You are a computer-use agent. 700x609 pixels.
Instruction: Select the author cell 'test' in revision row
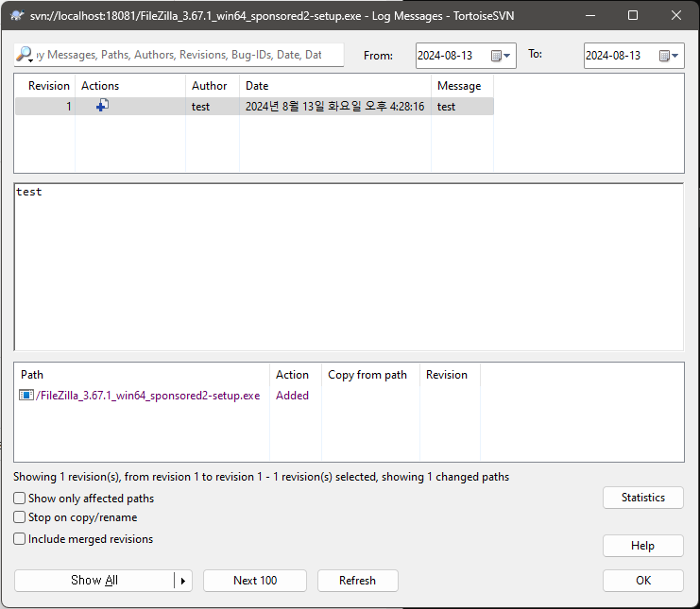click(213, 107)
